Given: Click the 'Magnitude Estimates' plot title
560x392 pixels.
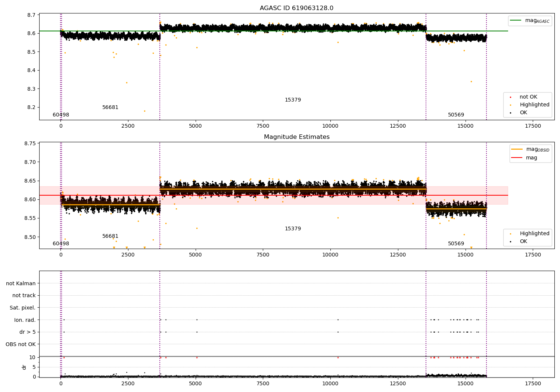Looking at the screenshot, I should point(296,137).
